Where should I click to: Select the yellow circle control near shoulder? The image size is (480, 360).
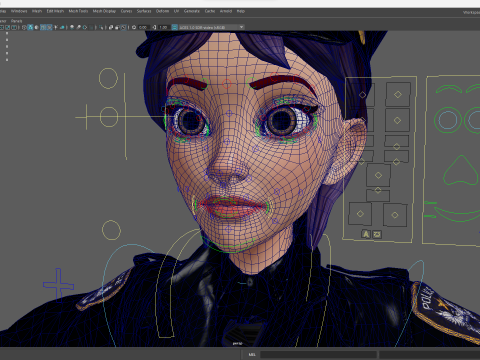click(111, 230)
